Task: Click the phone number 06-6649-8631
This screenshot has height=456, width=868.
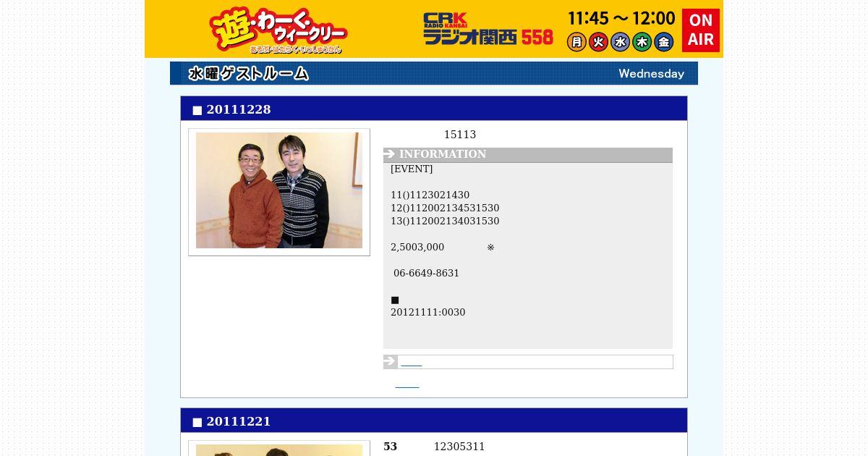Action: pos(427,273)
